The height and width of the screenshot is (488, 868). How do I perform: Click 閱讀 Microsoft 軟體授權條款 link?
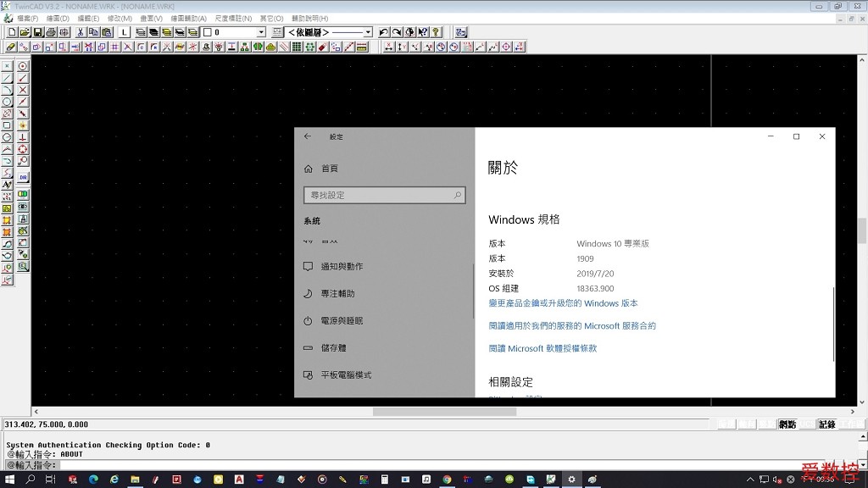(542, 348)
